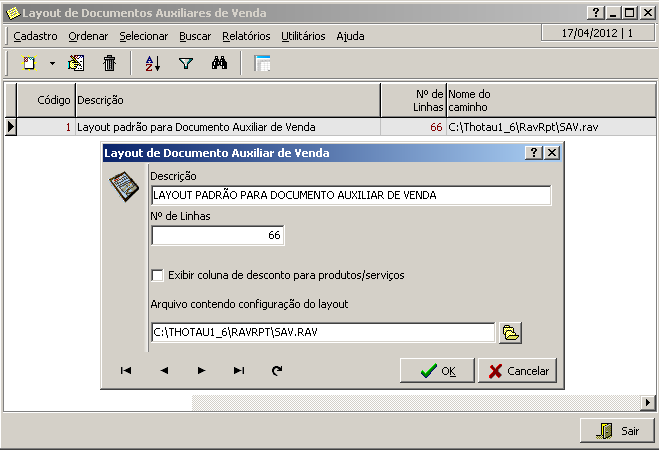Click the trash can delete icon
This screenshot has height=450, width=659.
point(109,63)
